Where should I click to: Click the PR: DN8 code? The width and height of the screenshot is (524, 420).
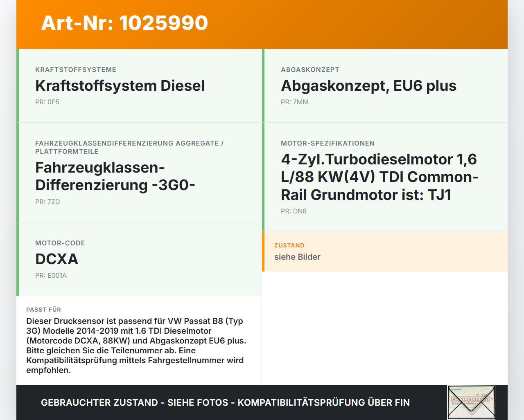coord(294,211)
